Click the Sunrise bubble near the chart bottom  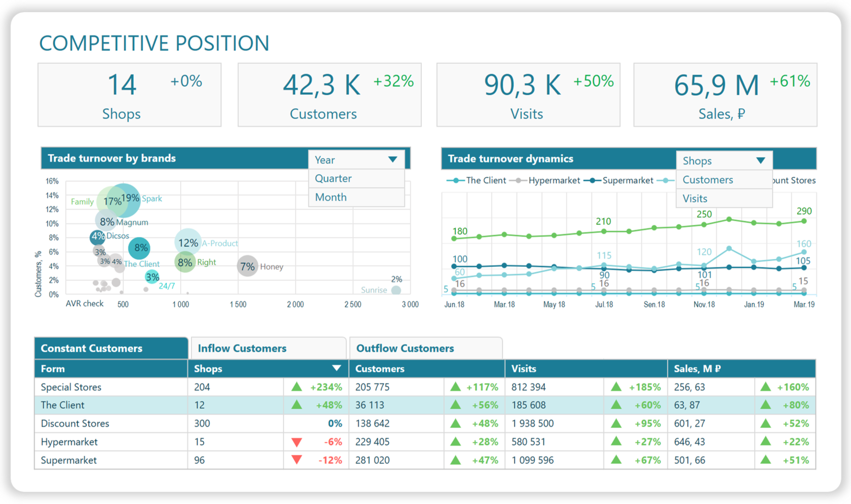click(396, 290)
